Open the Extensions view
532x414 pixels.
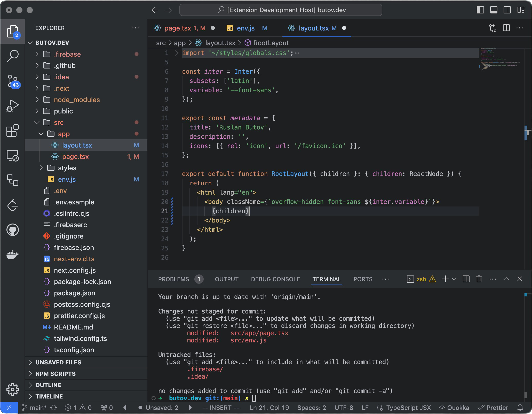[13, 131]
